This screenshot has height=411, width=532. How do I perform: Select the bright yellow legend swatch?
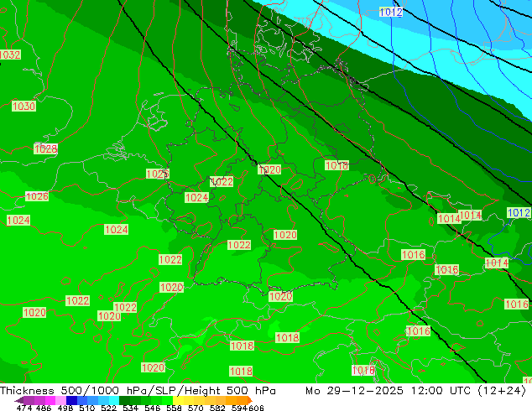point(178,400)
